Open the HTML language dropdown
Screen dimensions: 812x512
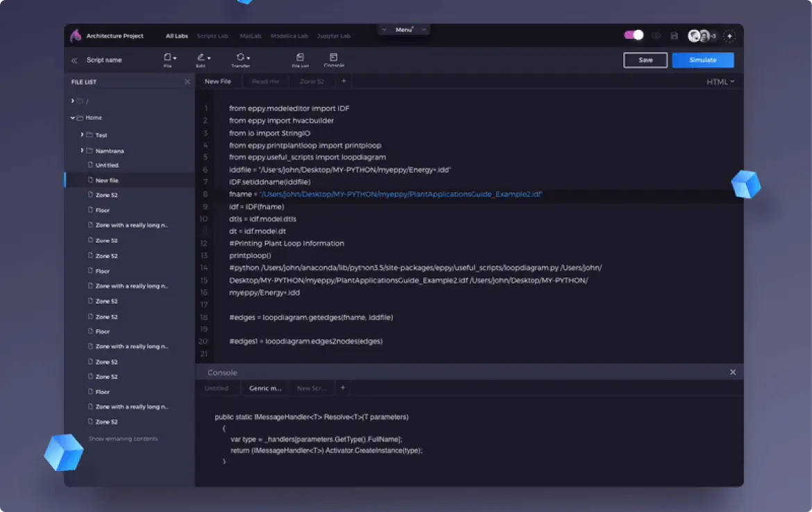pos(720,82)
